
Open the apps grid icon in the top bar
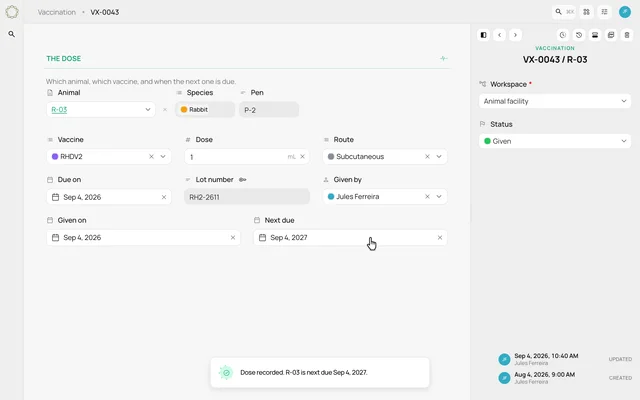coord(587,12)
